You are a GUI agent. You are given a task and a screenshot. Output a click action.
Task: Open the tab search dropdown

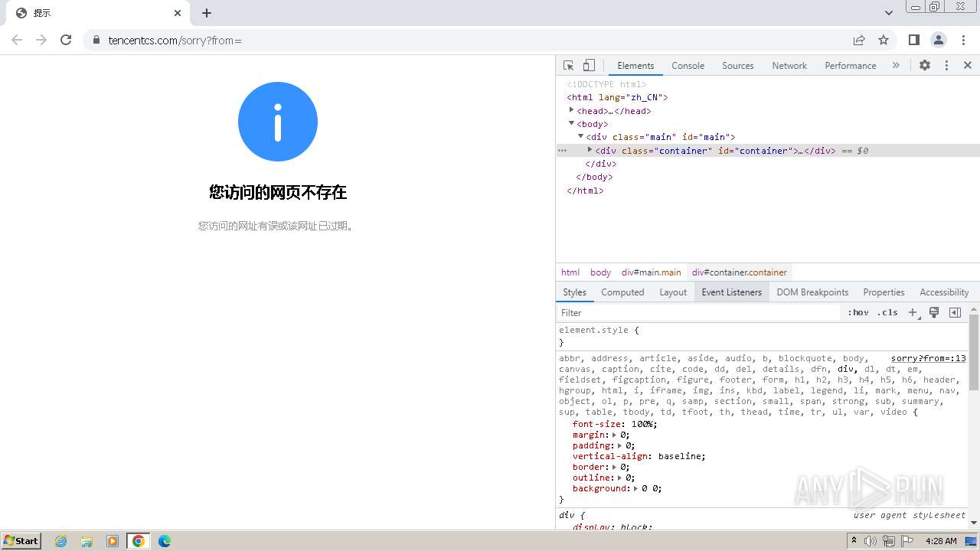click(889, 13)
